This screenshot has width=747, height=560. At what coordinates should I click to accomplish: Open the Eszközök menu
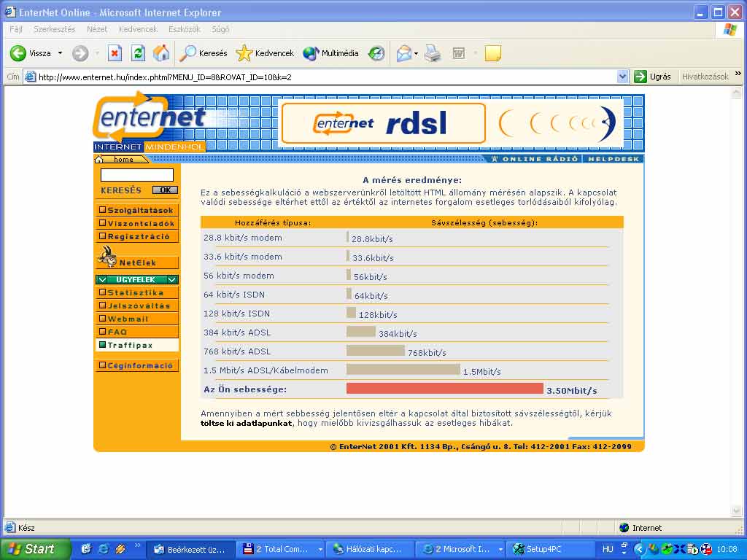tap(185, 29)
